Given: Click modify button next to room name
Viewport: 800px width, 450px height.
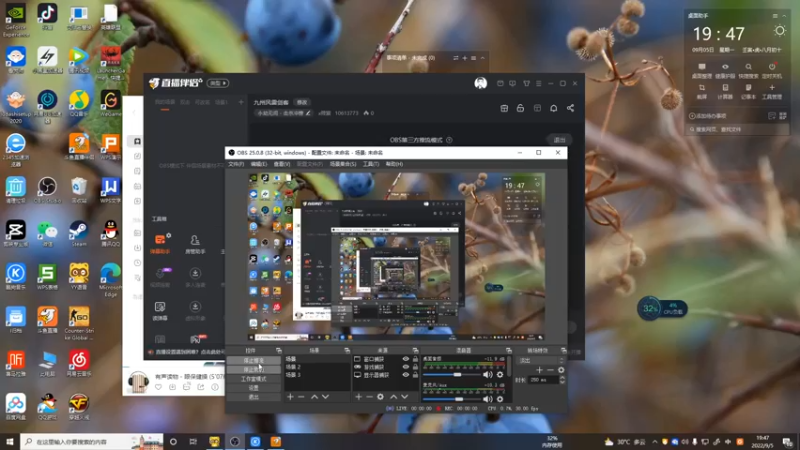Looking at the screenshot, I should point(302,103).
